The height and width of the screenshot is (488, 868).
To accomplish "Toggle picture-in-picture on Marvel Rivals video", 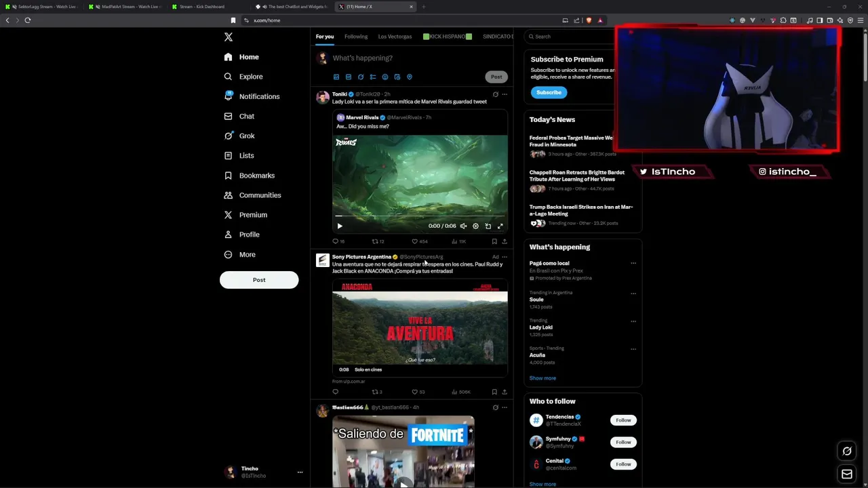I will [488, 226].
